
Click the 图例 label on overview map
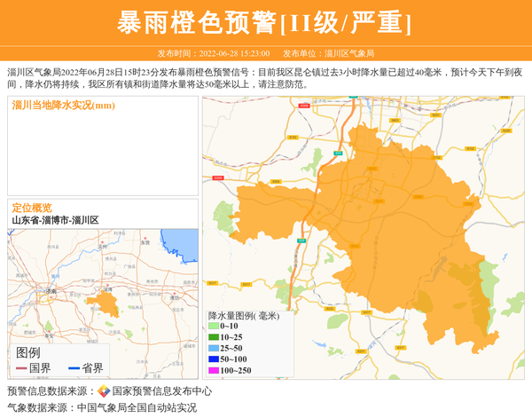(28, 352)
